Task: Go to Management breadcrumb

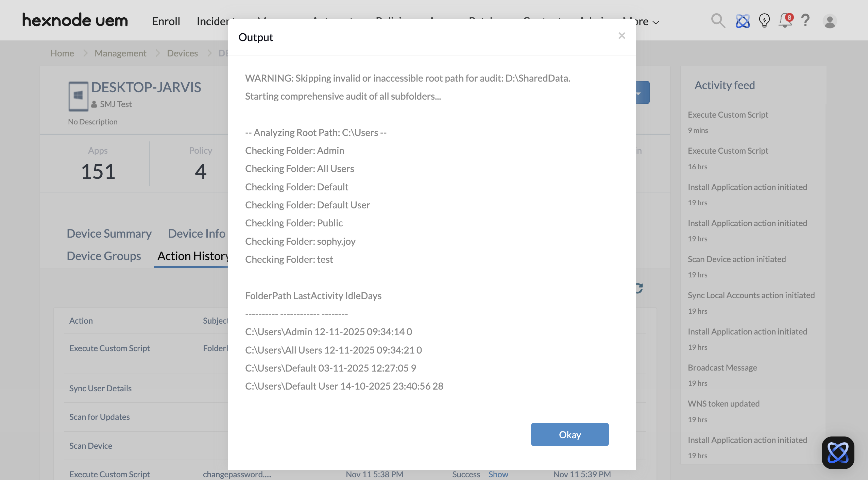Action: (x=120, y=53)
